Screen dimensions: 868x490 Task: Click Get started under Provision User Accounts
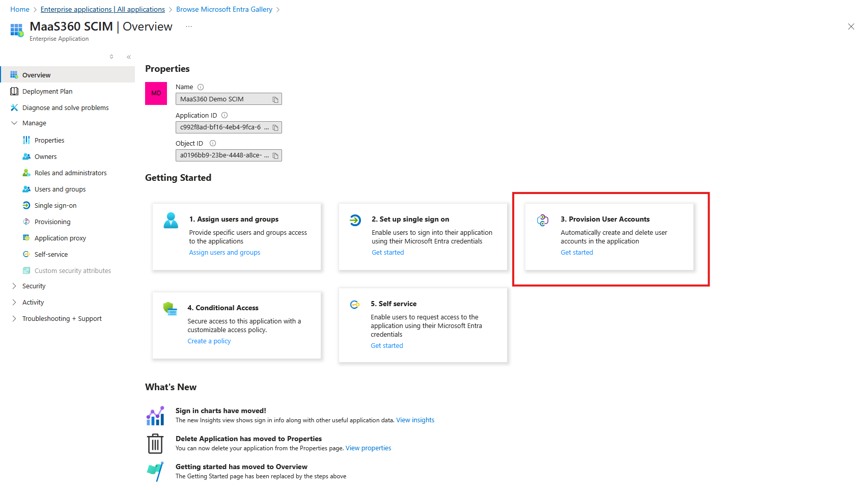click(x=577, y=253)
